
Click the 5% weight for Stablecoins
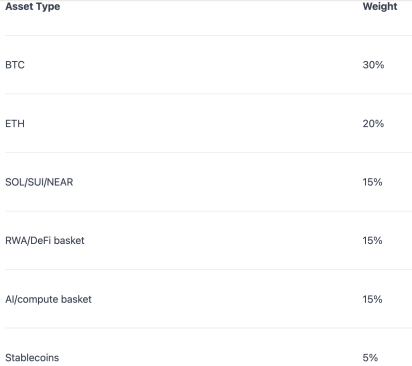(370, 358)
